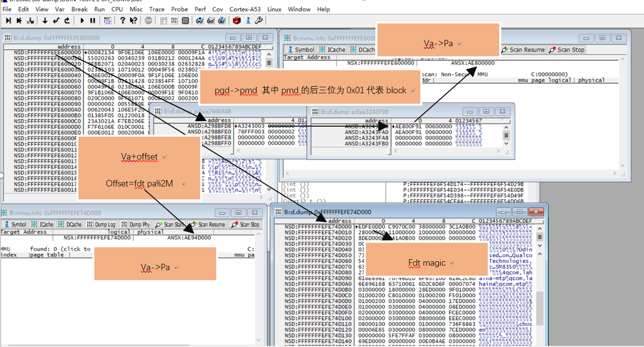Open the Trace menu from the menu bar
Image resolution: width=644 pixels, height=347 pixels.
(x=157, y=9)
